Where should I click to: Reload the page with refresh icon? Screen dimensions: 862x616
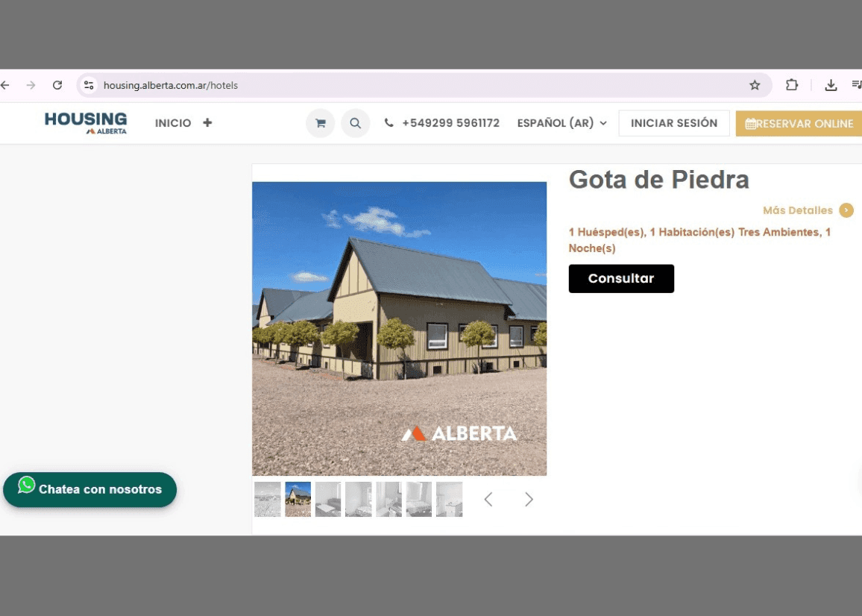point(57,85)
